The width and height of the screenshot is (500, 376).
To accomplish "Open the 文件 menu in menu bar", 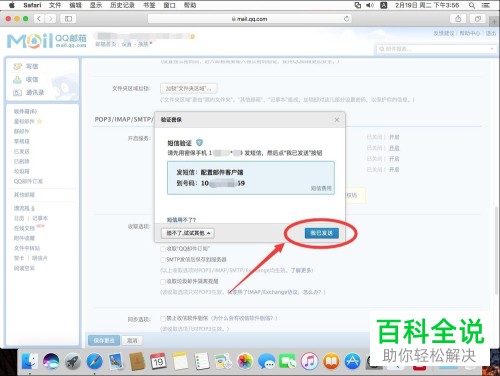I will pyautogui.click(x=55, y=5).
